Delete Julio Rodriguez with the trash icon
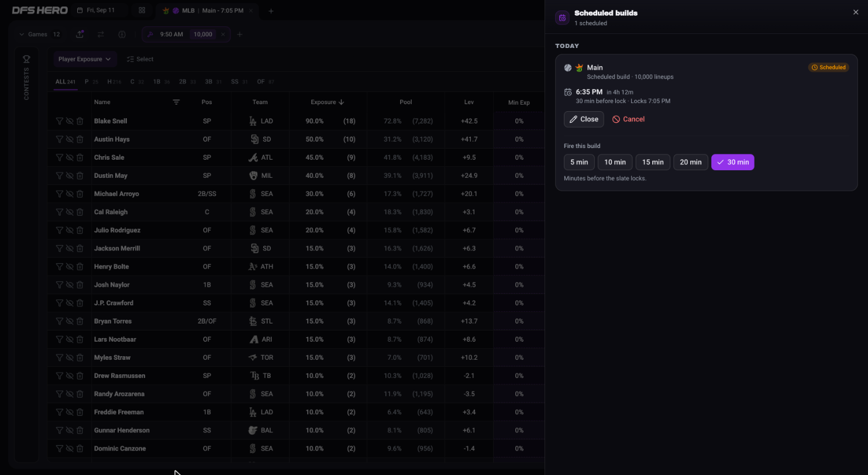 tap(80, 230)
